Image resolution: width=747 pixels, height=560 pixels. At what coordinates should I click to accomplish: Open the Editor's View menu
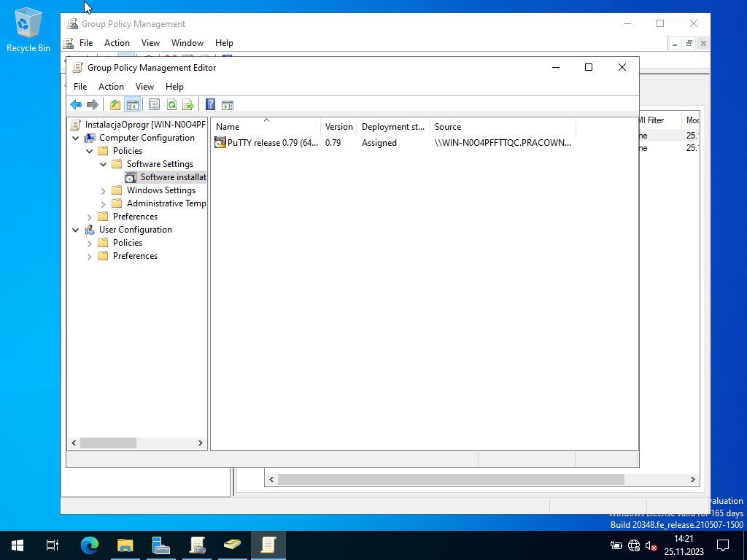coord(144,87)
